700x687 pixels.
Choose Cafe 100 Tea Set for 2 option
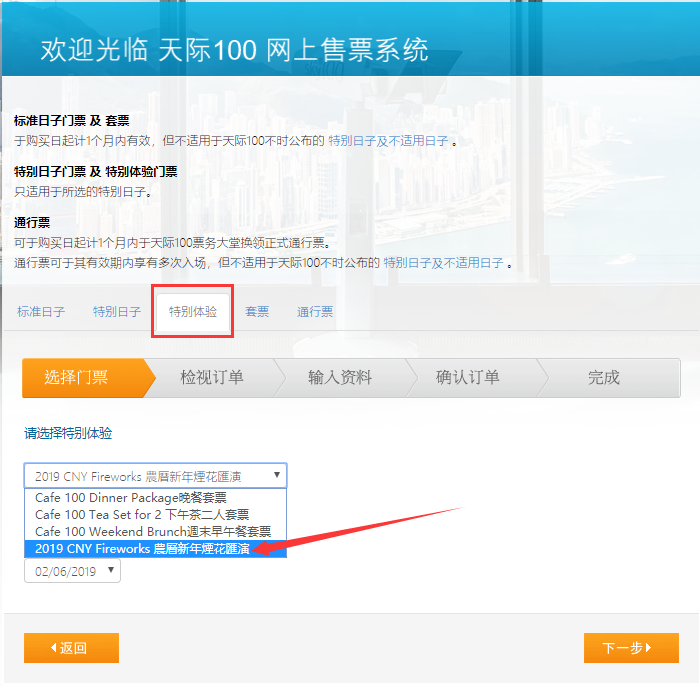coord(155,515)
